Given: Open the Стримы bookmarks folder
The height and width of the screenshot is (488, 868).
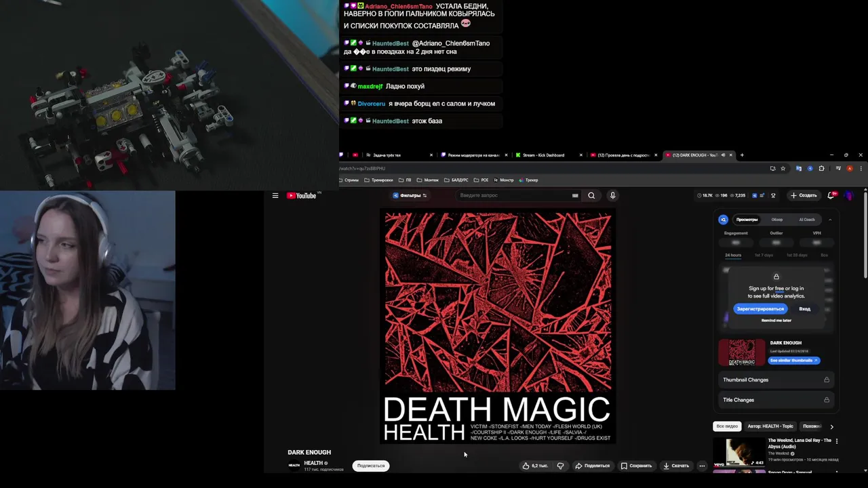Looking at the screenshot, I should point(349,180).
